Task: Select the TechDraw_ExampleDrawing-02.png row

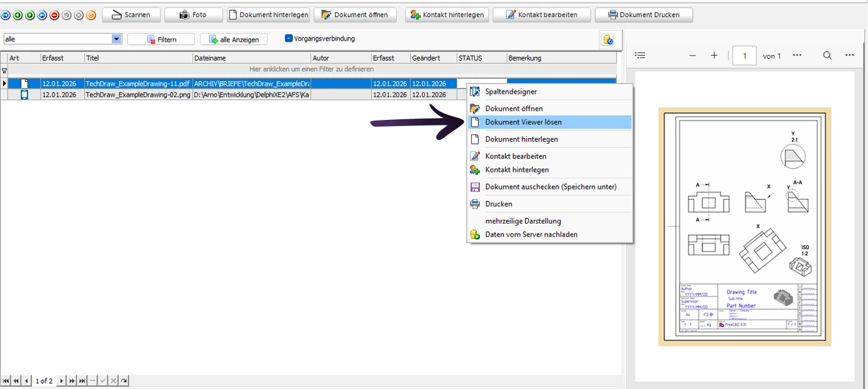Action: pyautogui.click(x=138, y=95)
